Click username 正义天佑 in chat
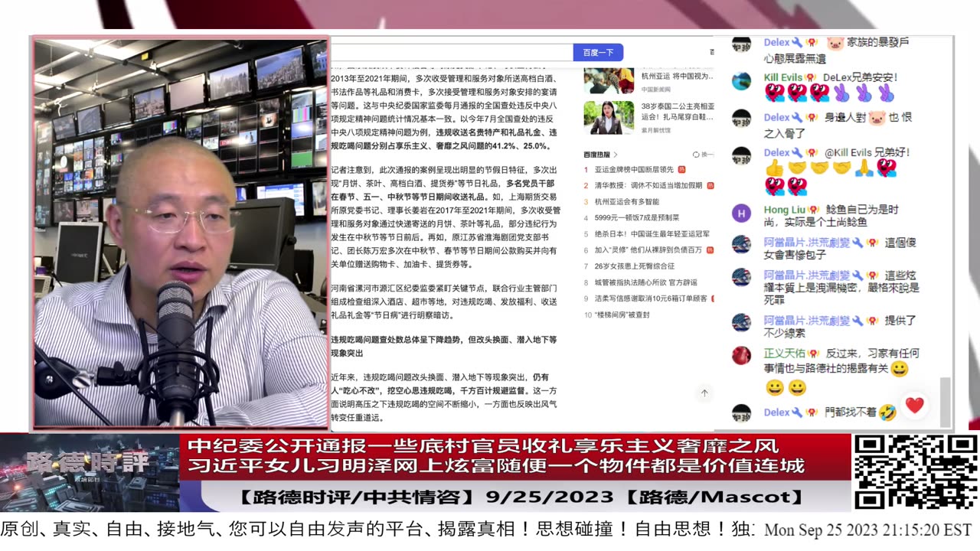Viewport: 980px width, 551px height. [x=784, y=354]
